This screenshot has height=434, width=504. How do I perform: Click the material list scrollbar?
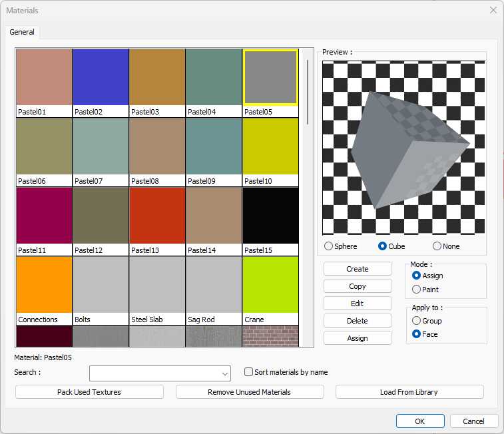[x=308, y=93]
